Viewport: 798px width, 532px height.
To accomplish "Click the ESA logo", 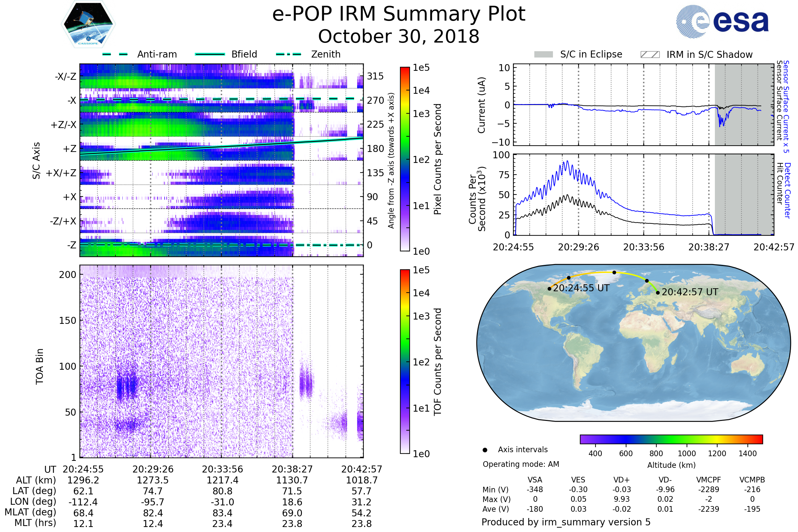I will [x=722, y=22].
